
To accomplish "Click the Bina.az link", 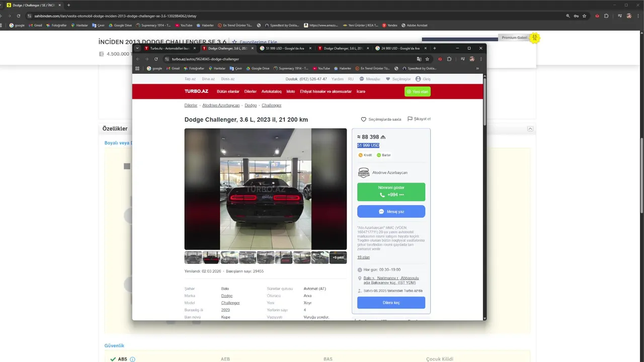I will pos(208,79).
